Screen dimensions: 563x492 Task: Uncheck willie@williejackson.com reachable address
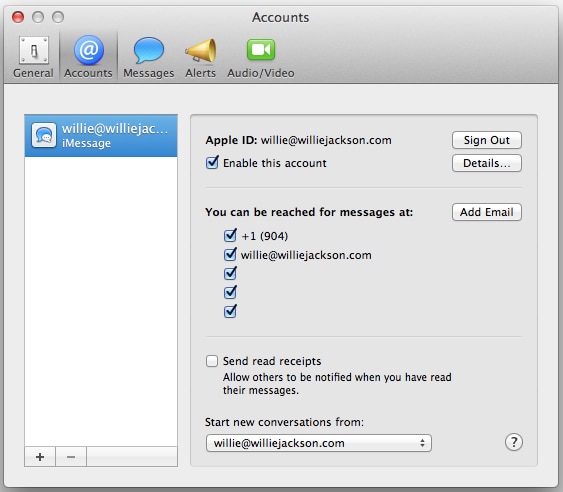coord(230,255)
